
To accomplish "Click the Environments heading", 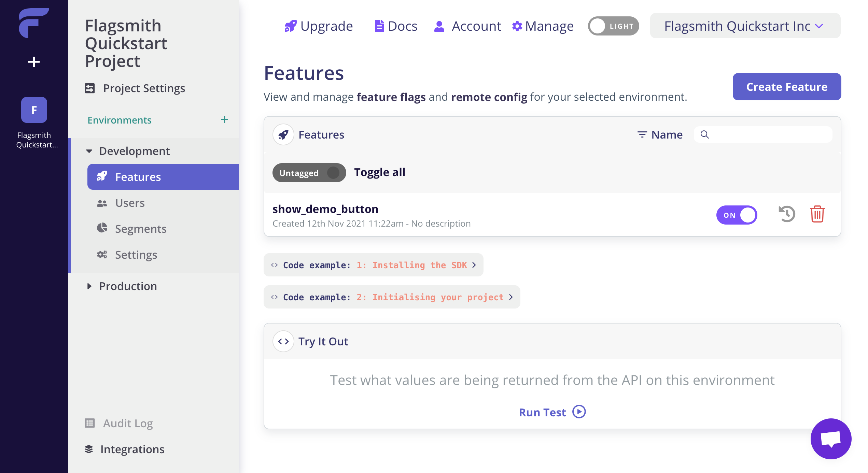I will (120, 120).
